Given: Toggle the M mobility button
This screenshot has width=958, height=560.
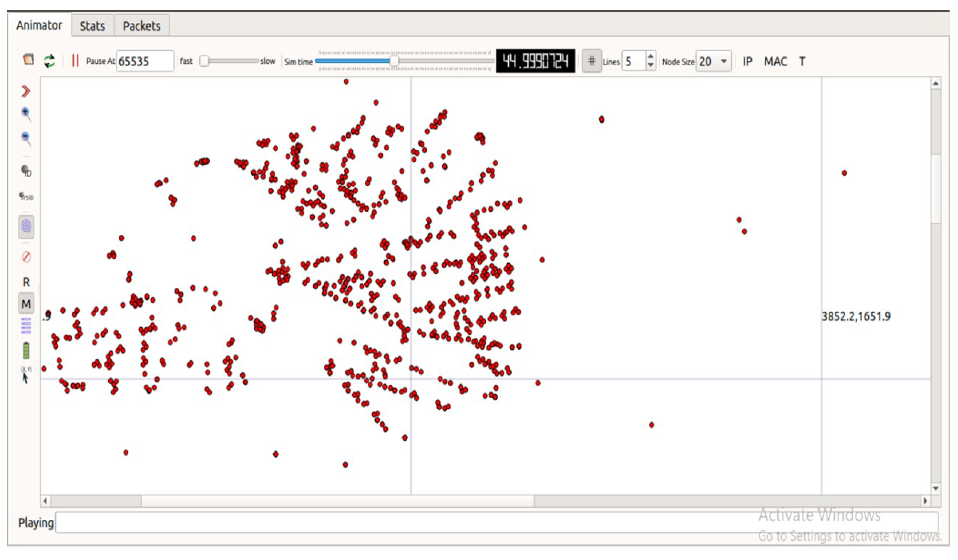Looking at the screenshot, I should 26,304.
